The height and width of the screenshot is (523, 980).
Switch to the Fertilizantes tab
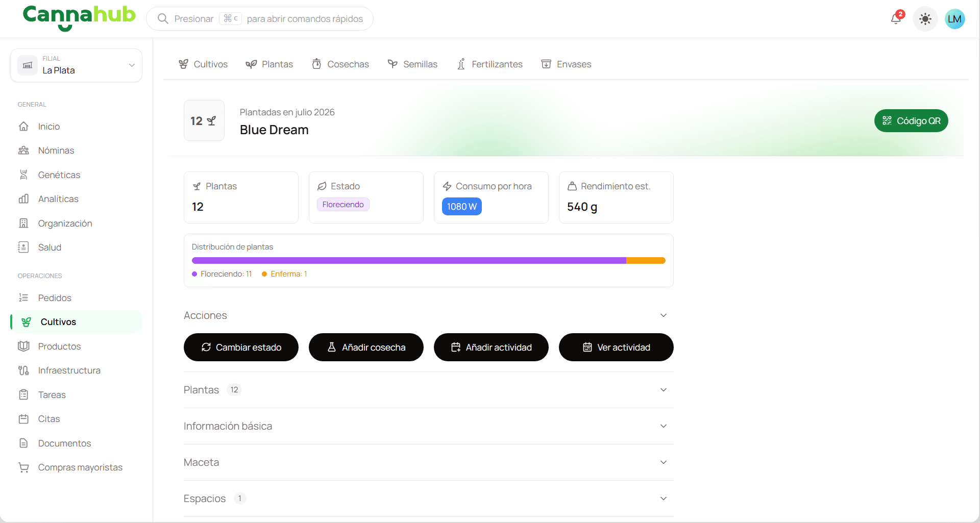[x=489, y=64]
